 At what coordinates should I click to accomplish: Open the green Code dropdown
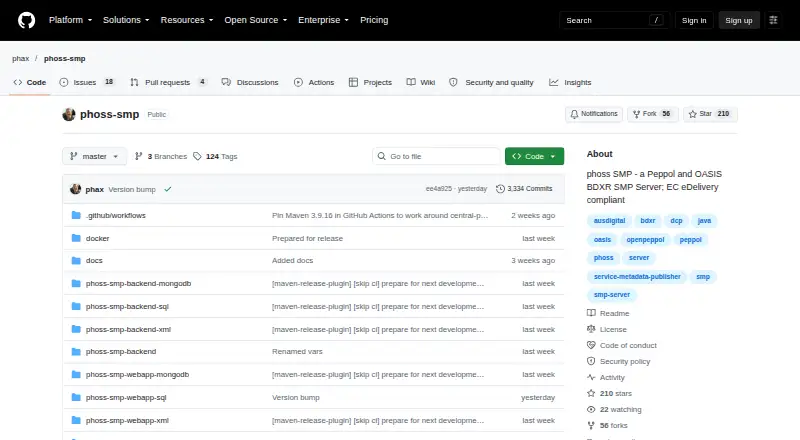[534, 156]
